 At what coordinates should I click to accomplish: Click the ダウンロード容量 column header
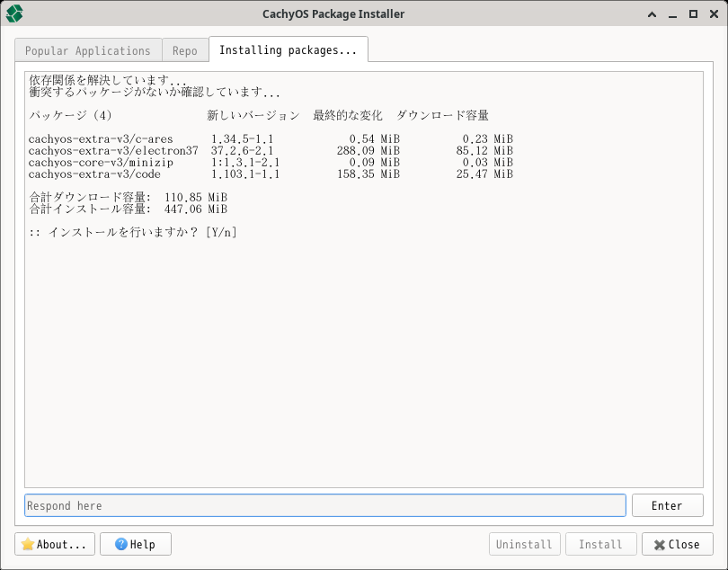[442, 115]
